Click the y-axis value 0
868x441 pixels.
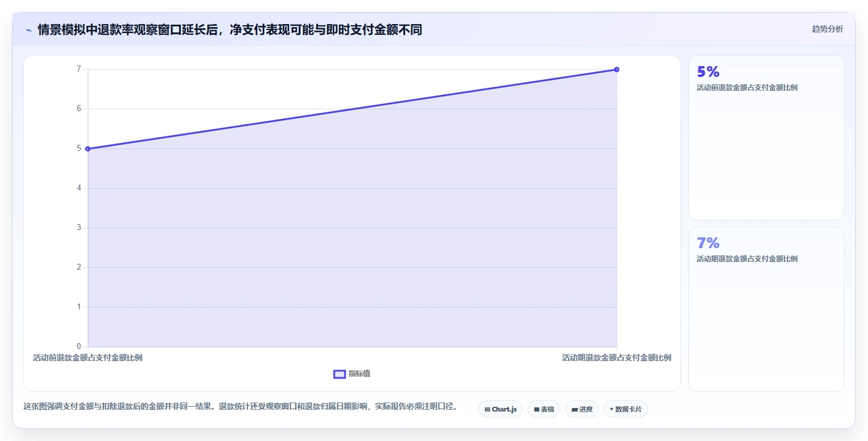79,347
